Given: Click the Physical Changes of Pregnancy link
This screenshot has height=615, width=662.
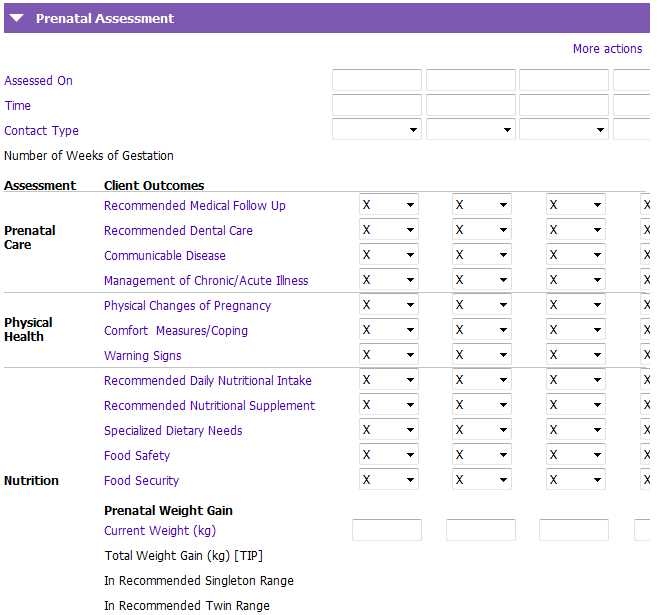Looking at the screenshot, I should pyautogui.click(x=187, y=306).
